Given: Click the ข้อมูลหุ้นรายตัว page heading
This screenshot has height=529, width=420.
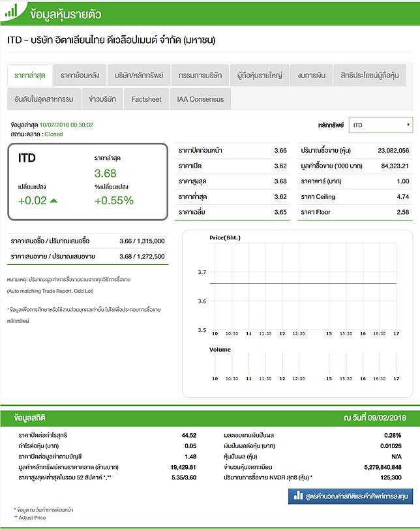Looking at the screenshot, I should click(x=65, y=14).
